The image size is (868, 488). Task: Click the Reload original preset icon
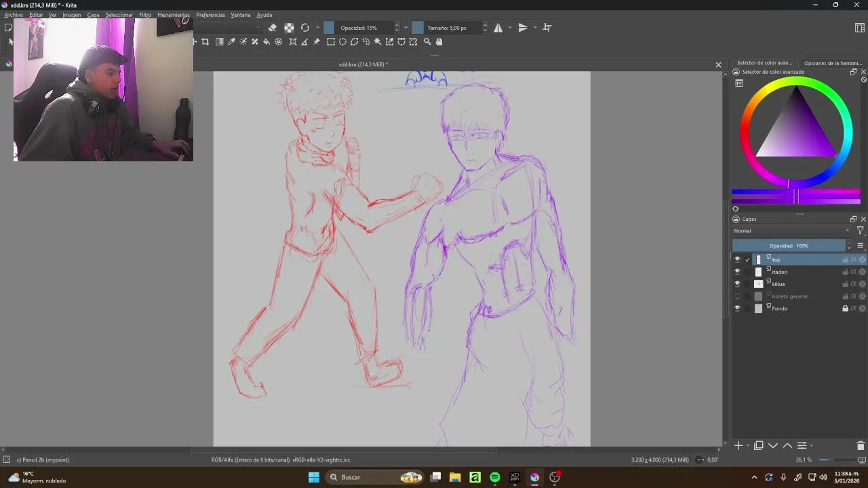(305, 28)
